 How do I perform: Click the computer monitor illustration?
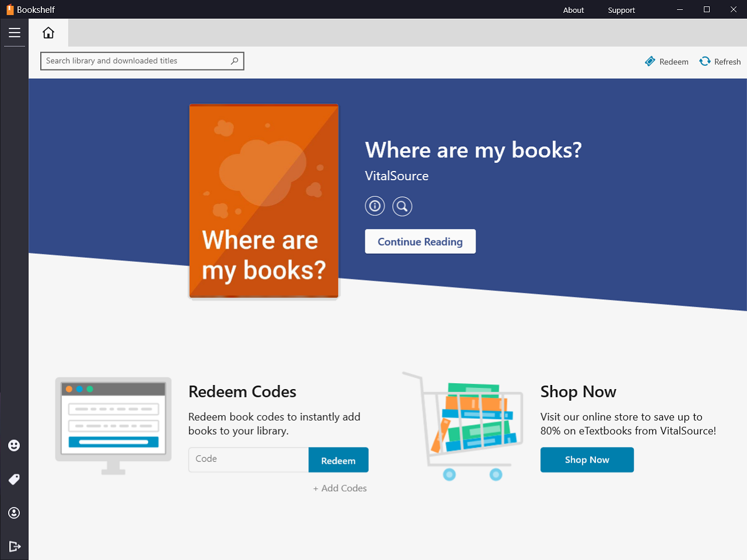tap(113, 426)
